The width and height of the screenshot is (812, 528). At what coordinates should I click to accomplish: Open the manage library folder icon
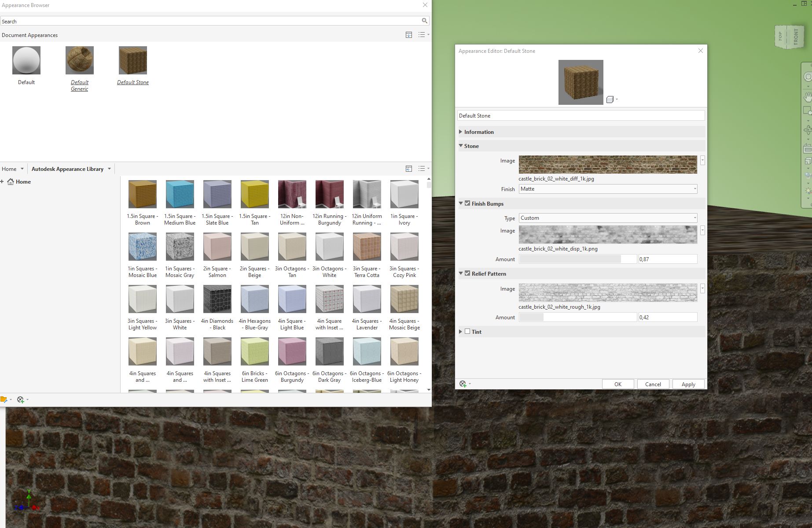click(4, 399)
